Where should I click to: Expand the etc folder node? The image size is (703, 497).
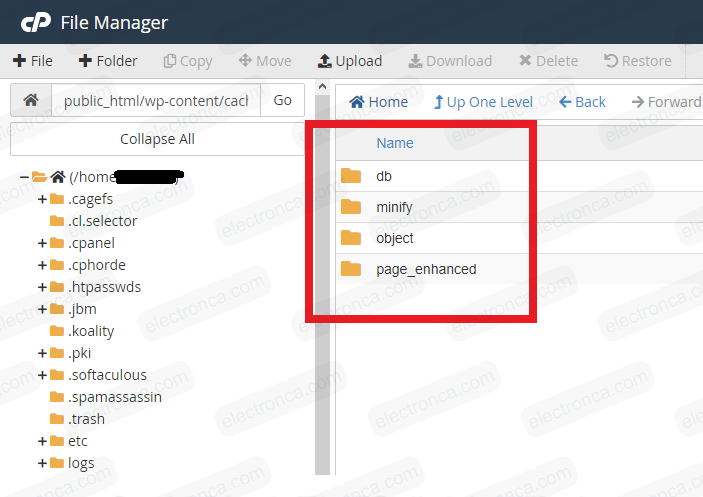pyautogui.click(x=42, y=441)
